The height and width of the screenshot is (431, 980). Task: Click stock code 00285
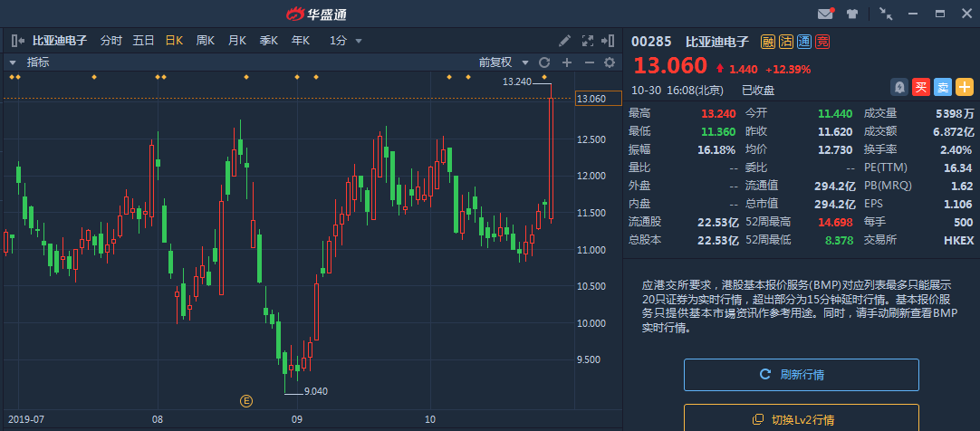(651, 42)
